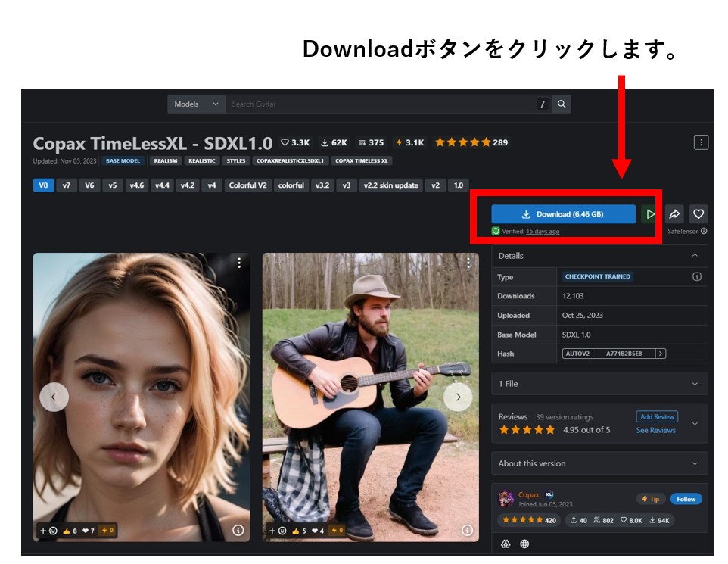Expand the Reviews section chevron
This screenshot has height=564, width=728.
point(695,424)
